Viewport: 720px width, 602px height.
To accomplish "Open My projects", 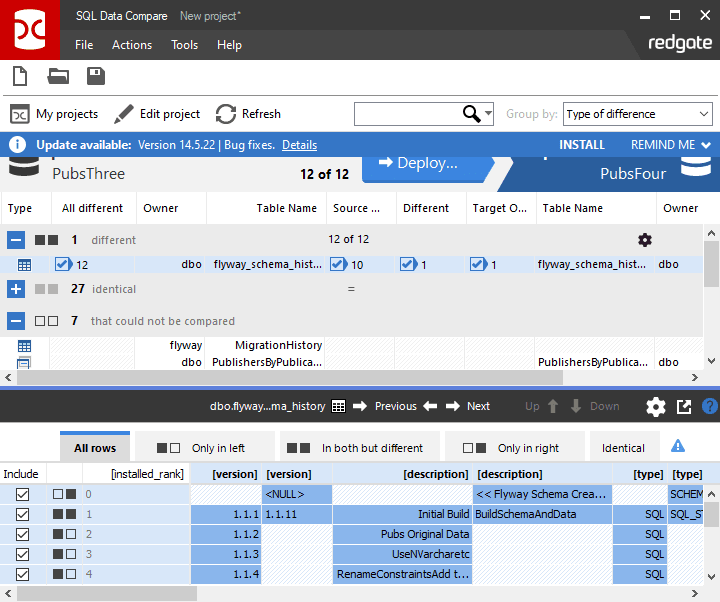I will 54,114.
